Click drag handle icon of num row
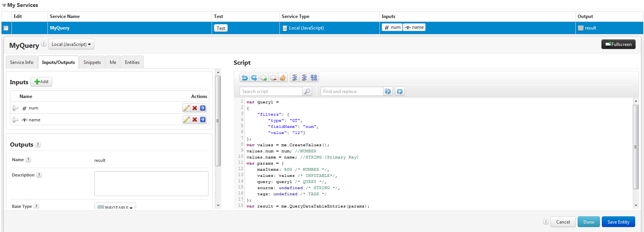Screen dimensions: 644x232 click(15, 108)
